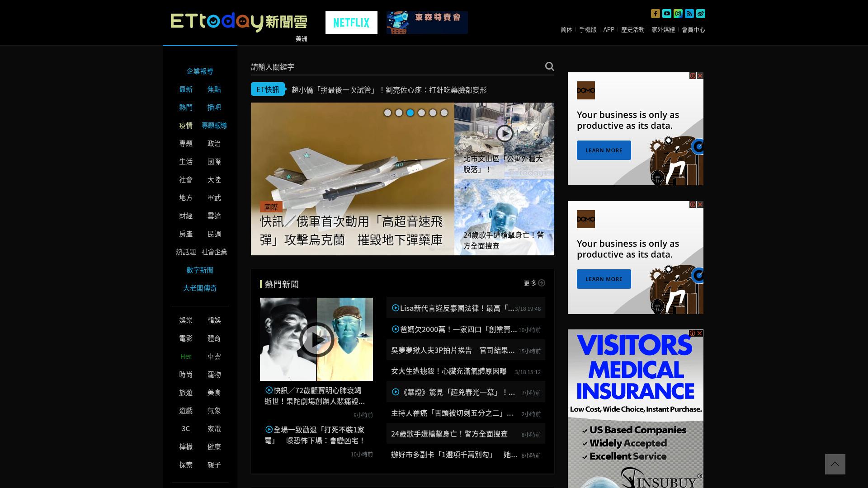Open 24歲歌手遭槍擊身亡 carousel thumbnail
The image size is (868, 488).
[x=504, y=217]
